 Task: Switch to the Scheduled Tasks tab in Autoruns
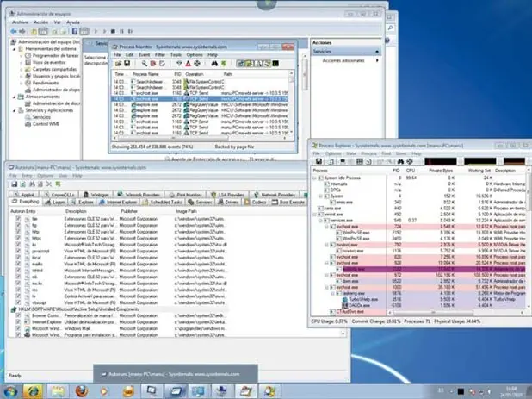click(x=163, y=202)
